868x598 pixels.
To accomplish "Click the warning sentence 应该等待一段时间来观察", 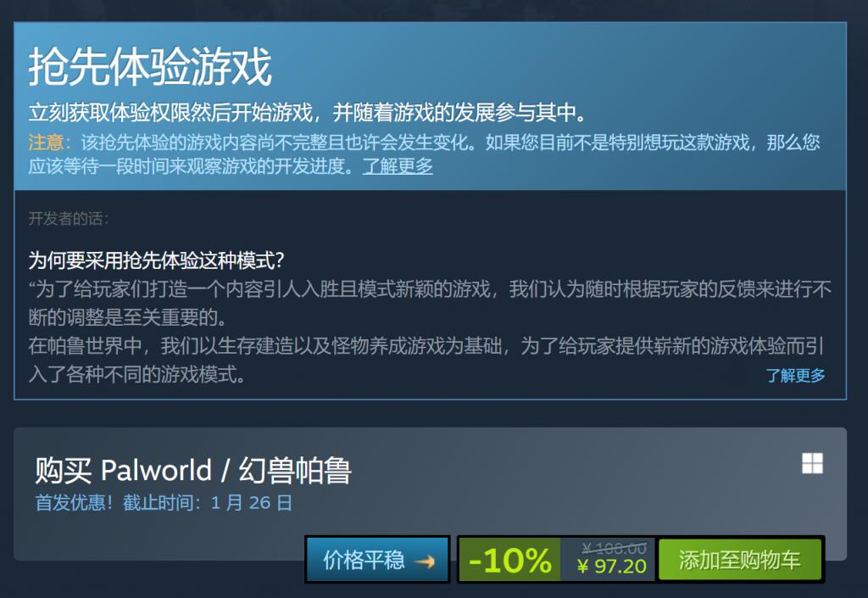I will click(191, 165).
